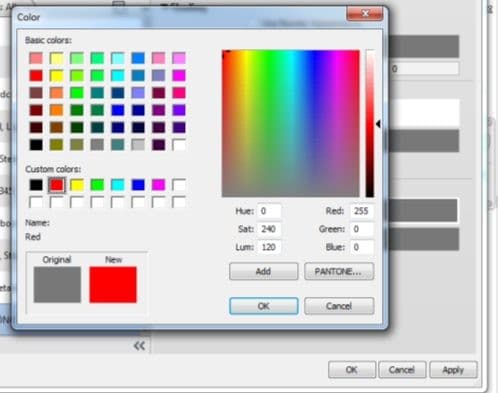Close the Color dialog with the X
This screenshot has width=498, height=393.
pyautogui.click(x=365, y=14)
